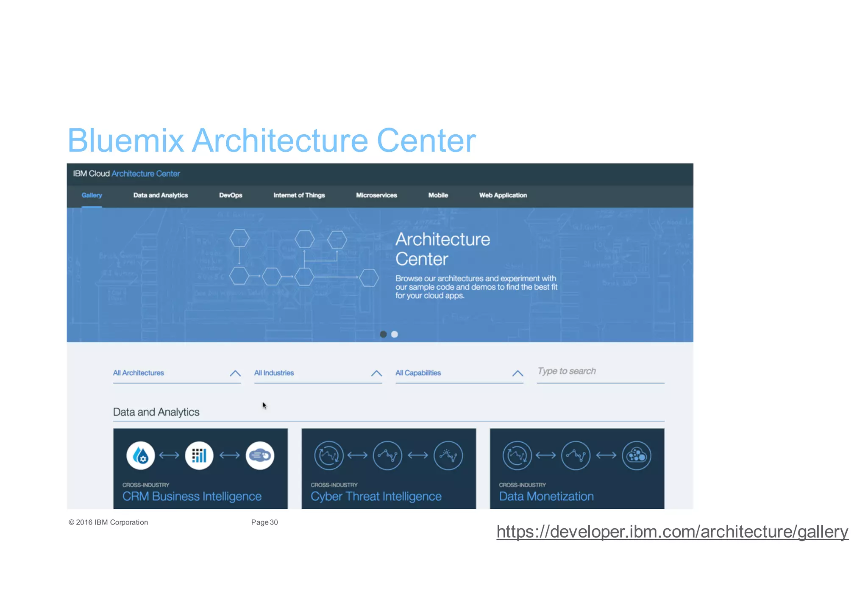Show second carousel slide via white dot
The image size is (868, 613).
point(395,334)
